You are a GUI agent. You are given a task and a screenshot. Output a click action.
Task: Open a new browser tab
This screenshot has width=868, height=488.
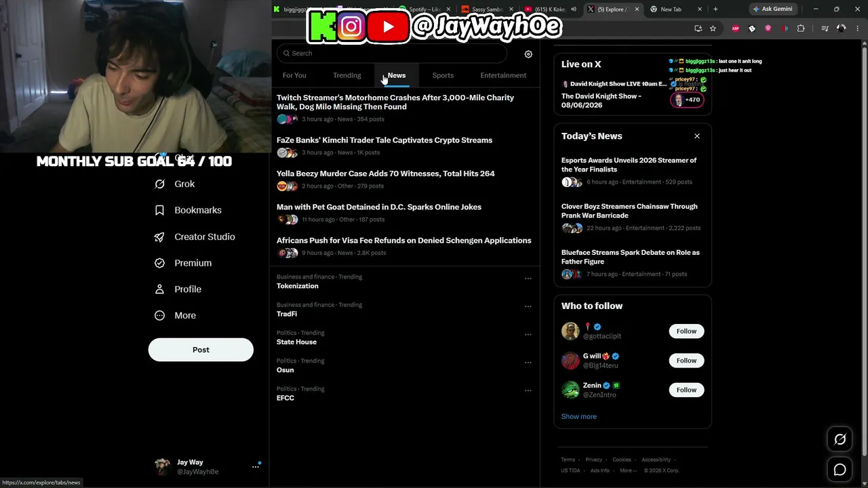pyautogui.click(x=715, y=9)
